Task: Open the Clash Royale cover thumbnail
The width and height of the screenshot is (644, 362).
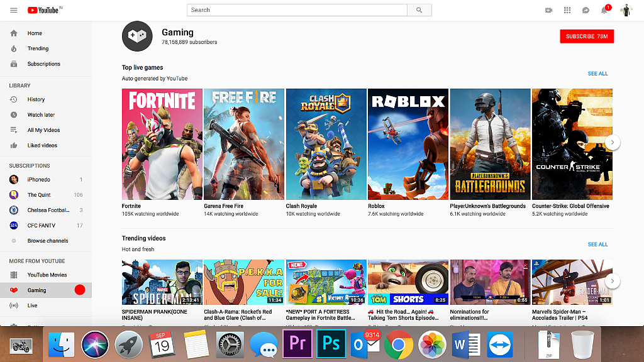Action: tap(326, 144)
